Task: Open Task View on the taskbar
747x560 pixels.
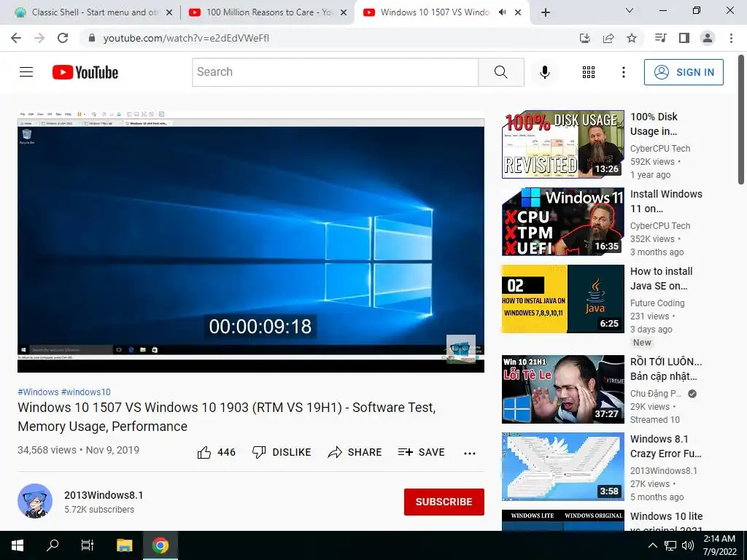Action: [x=88, y=545]
